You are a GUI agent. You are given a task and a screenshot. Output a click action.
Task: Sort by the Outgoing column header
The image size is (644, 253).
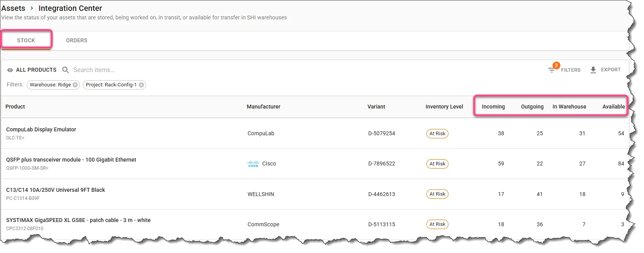click(x=532, y=107)
